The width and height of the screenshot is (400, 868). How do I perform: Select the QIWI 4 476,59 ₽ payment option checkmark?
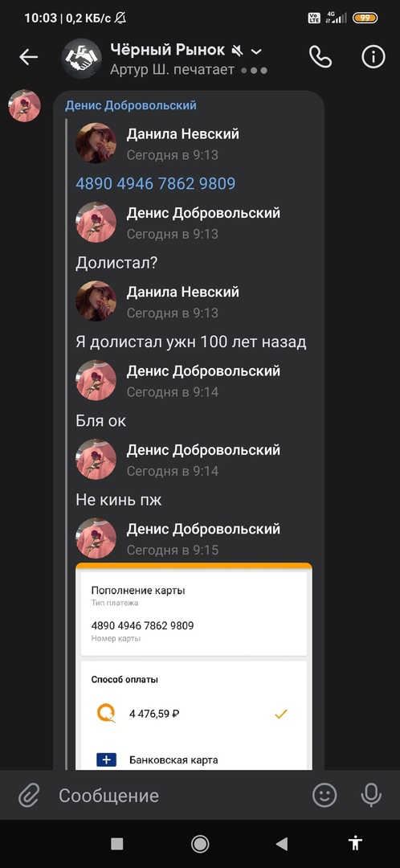tap(281, 714)
